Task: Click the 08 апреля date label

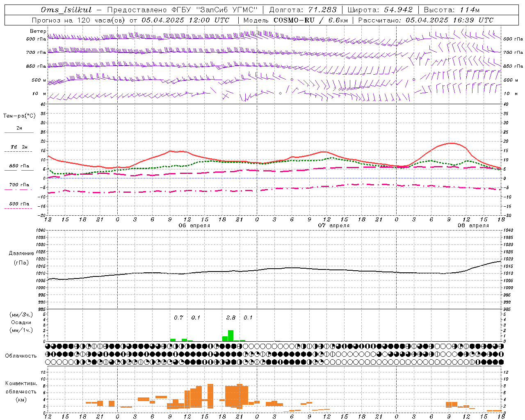Action: (473, 225)
